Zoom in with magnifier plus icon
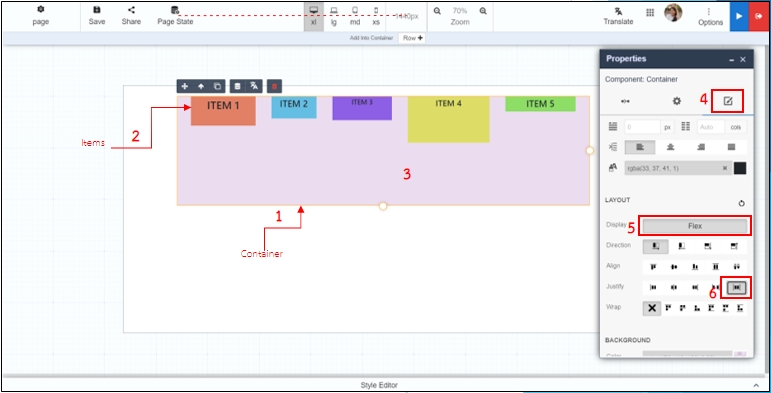The width and height of the screenshot is (771, 393). [483, 11]
